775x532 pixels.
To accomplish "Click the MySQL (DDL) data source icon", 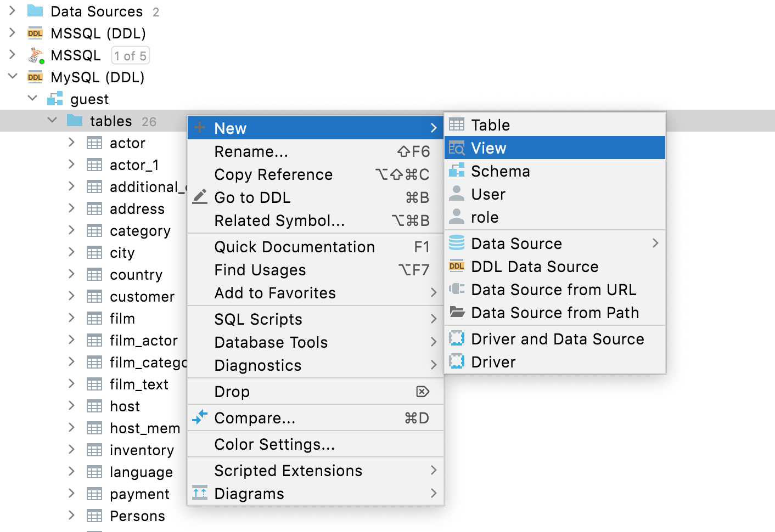I will coord(35,77).
